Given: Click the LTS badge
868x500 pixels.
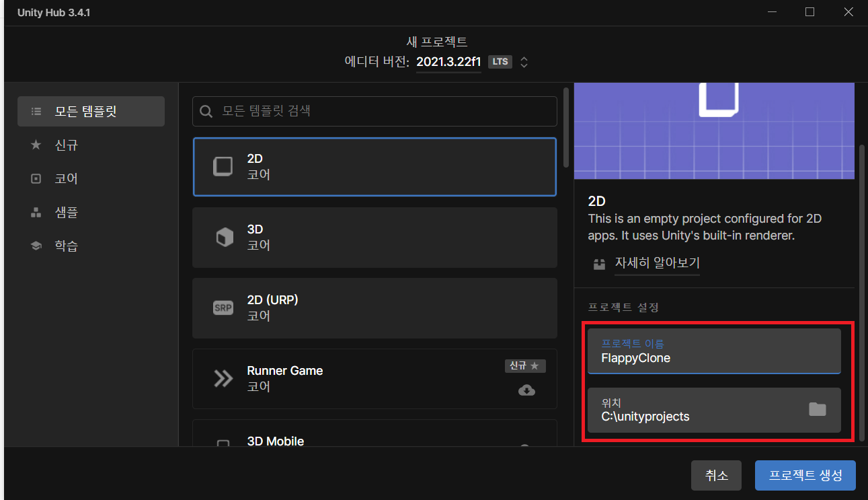Looking at the screenshot, I should click(x=500, y=62).
